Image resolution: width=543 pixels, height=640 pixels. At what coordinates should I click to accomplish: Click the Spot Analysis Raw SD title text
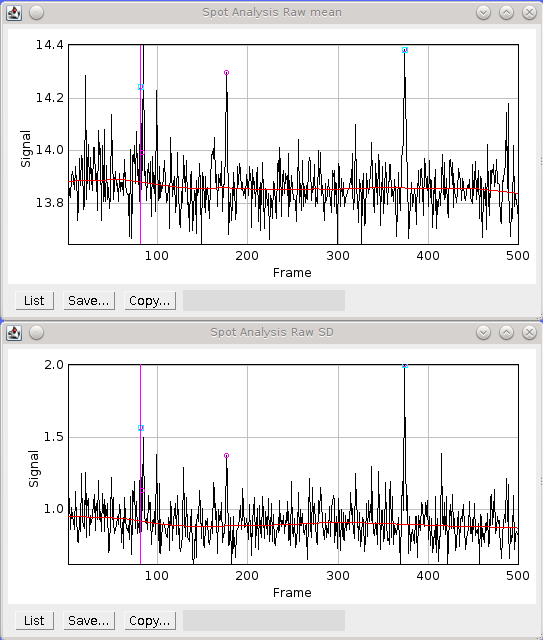[x=272, y=333]
